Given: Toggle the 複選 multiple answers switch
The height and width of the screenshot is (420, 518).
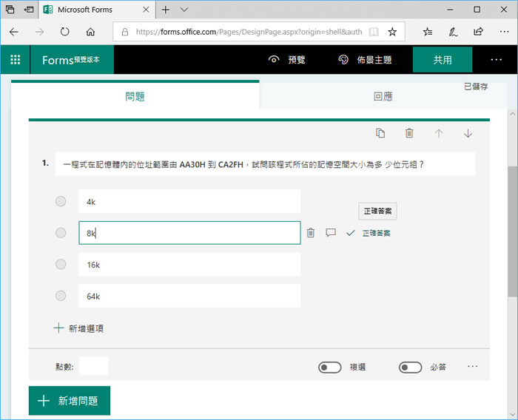Looking at the screenshot, I should (x=329, y=367).
